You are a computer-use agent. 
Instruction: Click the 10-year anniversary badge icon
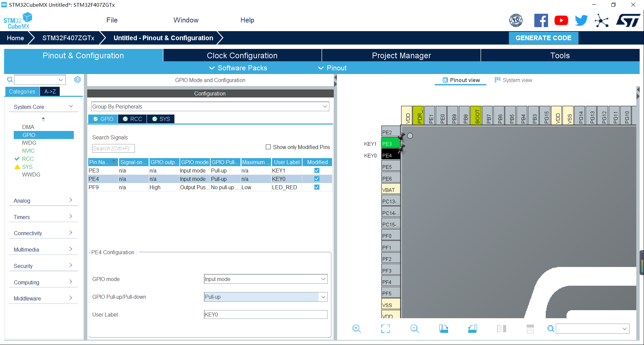(516, 20)
